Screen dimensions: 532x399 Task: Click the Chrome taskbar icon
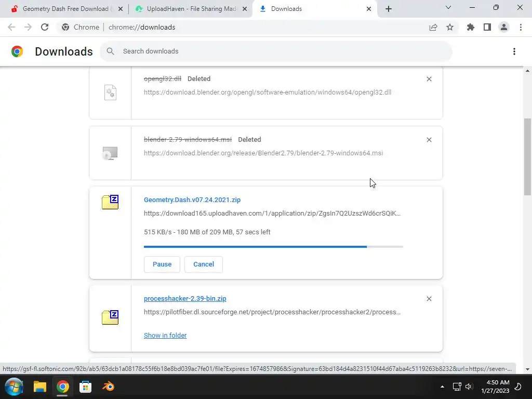62,387
